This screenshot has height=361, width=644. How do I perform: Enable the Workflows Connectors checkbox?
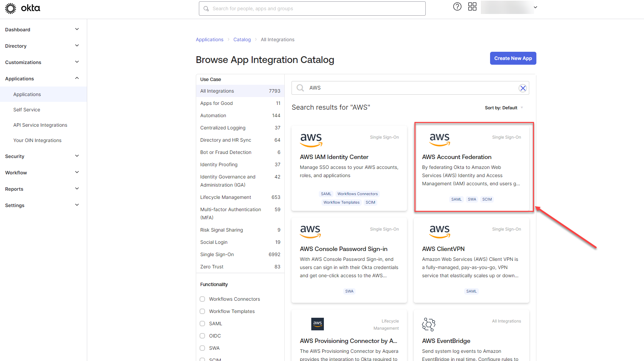[202, 299]
